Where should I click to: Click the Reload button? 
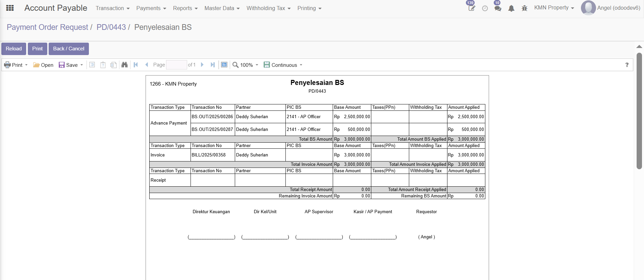[14, 49]
